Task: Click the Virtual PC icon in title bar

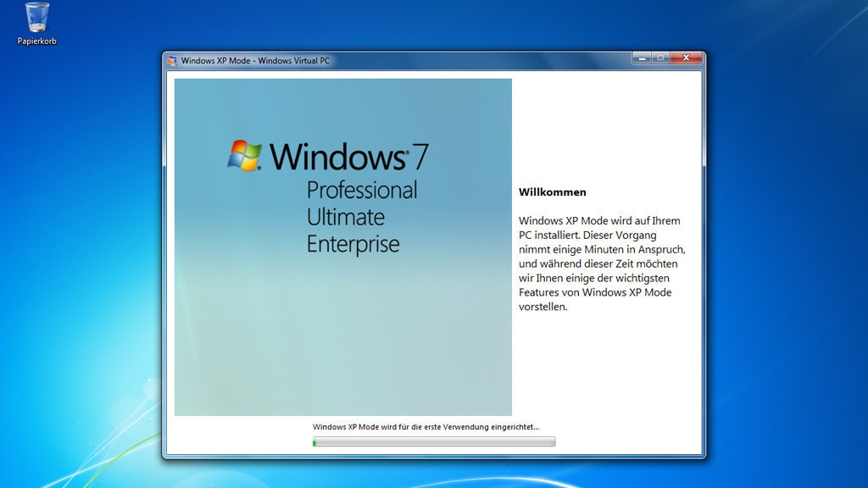Action: click(173, 60)
